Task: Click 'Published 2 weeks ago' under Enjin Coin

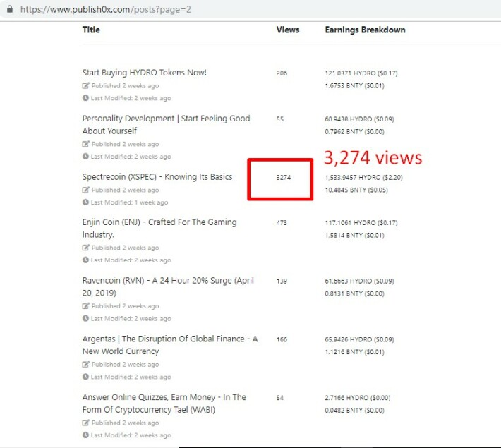Action: click(x=126, y=248)
